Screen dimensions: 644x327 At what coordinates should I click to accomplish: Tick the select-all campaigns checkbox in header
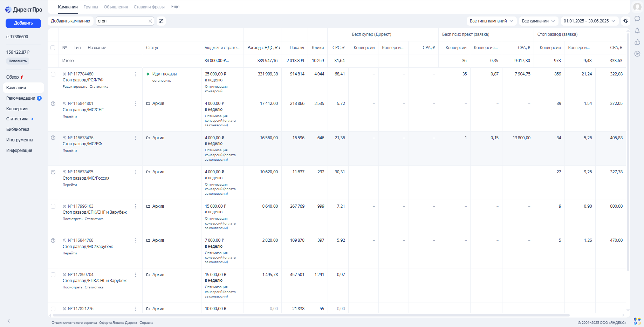click(x=53, y=48)
